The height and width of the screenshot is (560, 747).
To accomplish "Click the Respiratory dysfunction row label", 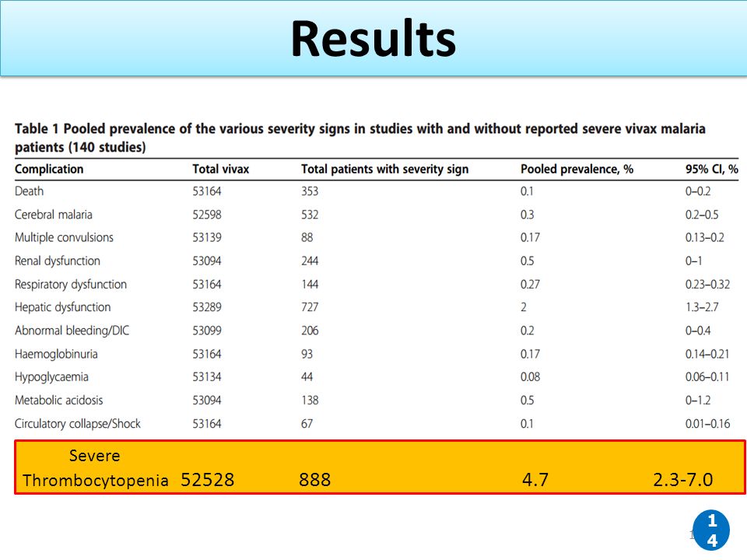I will pos(71,285).
